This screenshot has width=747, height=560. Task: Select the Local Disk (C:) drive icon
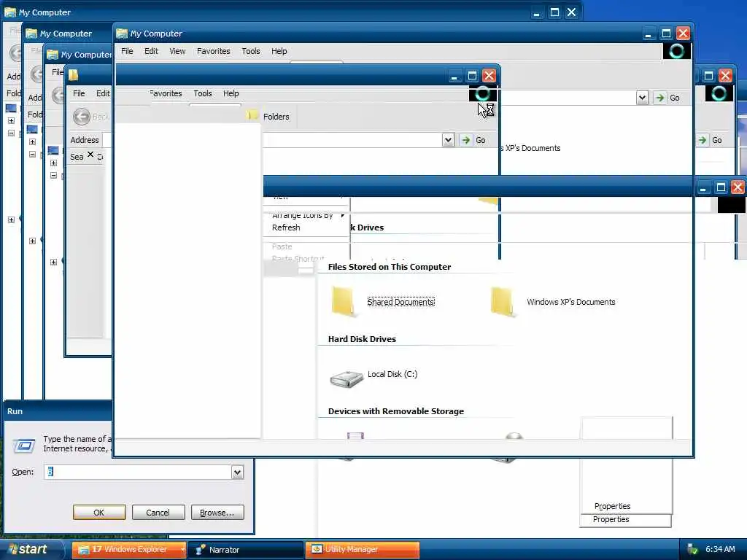tap(347, 379)
